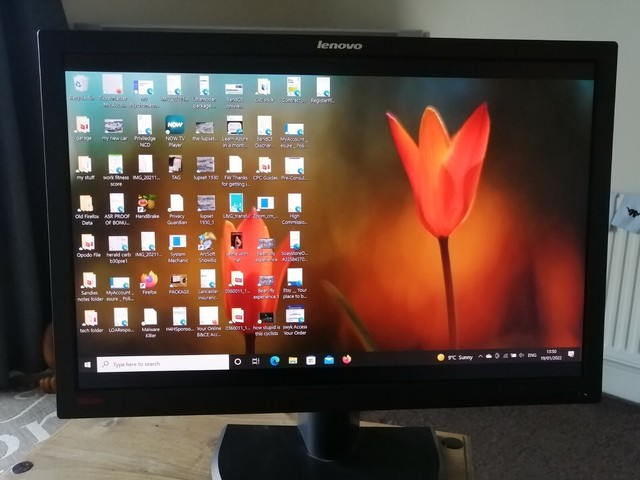Open the NOW TV Player shortcut
640x480 pixels.
[175, 131]
